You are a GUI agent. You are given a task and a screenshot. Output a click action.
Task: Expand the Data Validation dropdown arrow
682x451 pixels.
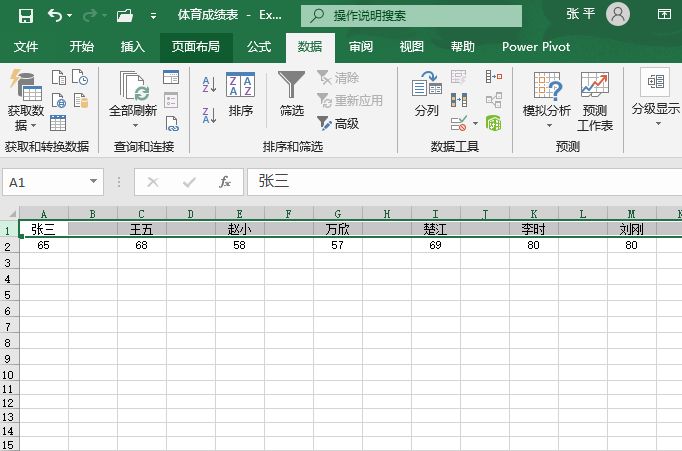[475, 124]
